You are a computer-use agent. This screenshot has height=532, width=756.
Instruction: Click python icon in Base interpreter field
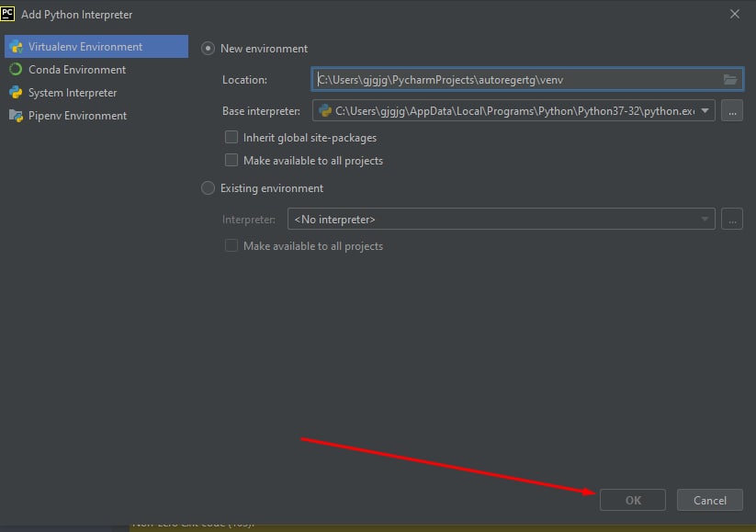[325, 111]
